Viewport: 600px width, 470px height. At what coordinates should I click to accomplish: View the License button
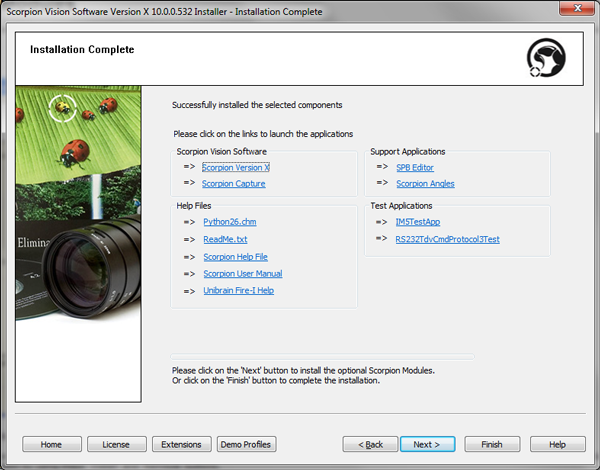[116, 444]
